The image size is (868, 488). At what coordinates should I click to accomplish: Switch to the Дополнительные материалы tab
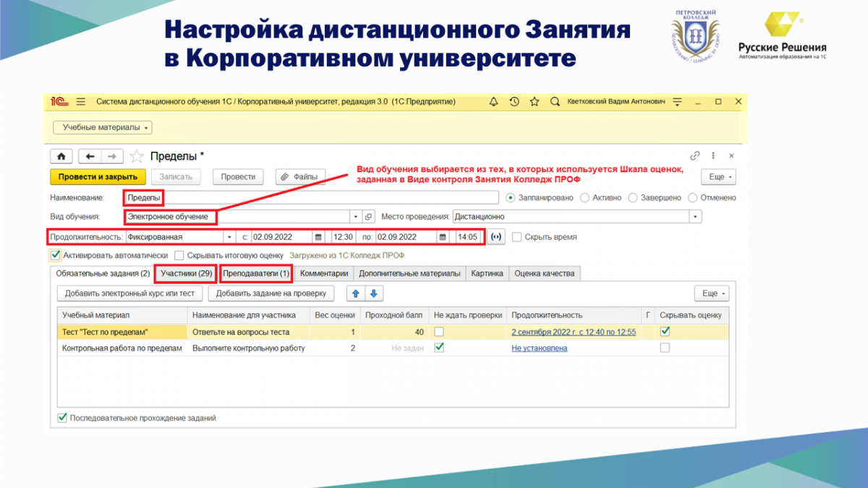pos(409,273)
